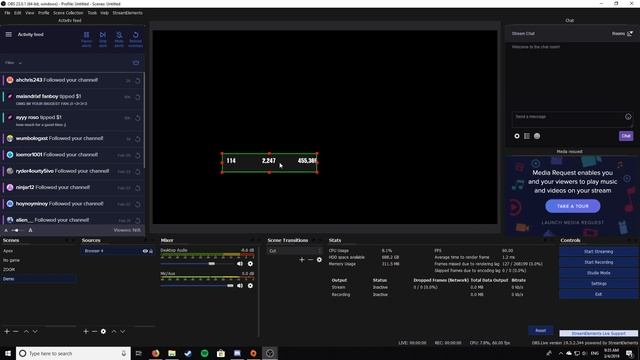The height and width of the screenshot is (360, 640).
Task: Expand the Filter dropdown in Activity feed
Action: 13,63
